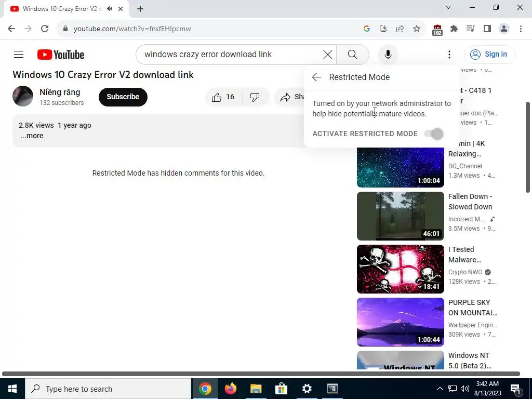Click the browser forward arrow
The image size is (532, 399).
pyautogui.click(x=28, y=29)
